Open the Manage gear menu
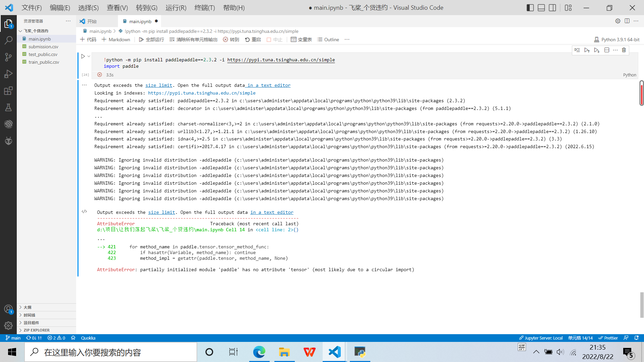Image resolution: width=644 pixels, height=362 pixels. coord(8,325)
